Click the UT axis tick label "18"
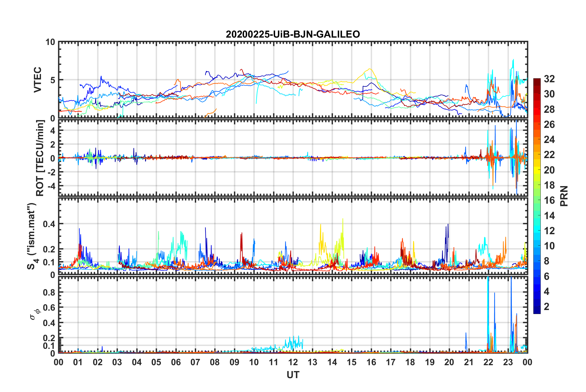 [x=410, y=362]
